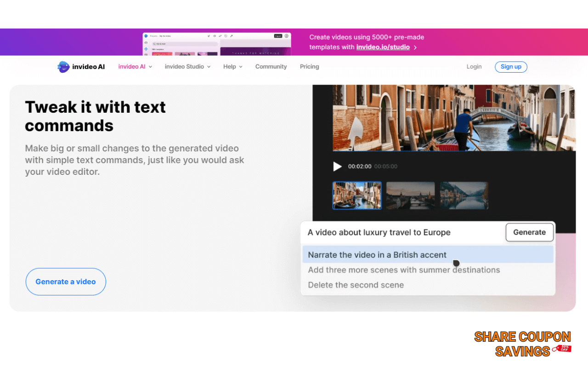Click the luxury travel to Europe prompt field
The width and height of the screenshot is (588, 368).
tap(402, 232)
